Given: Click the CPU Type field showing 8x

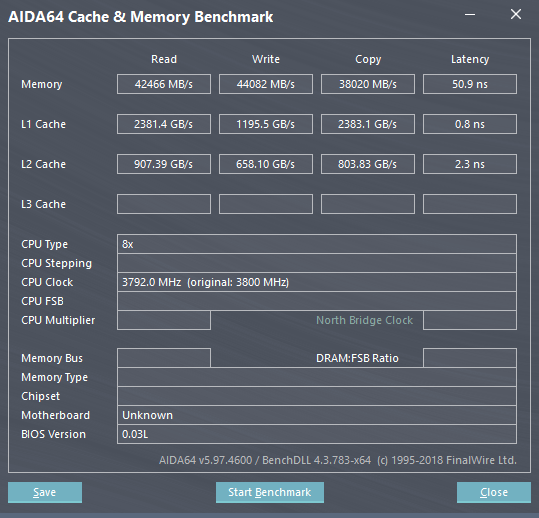Looking at the screenshot, I should pos(317,244).
